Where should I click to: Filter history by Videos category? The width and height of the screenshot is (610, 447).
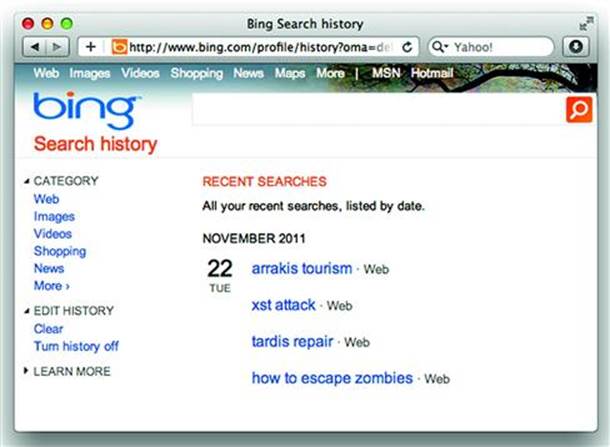pyautogui.click(x=53, y=234)
